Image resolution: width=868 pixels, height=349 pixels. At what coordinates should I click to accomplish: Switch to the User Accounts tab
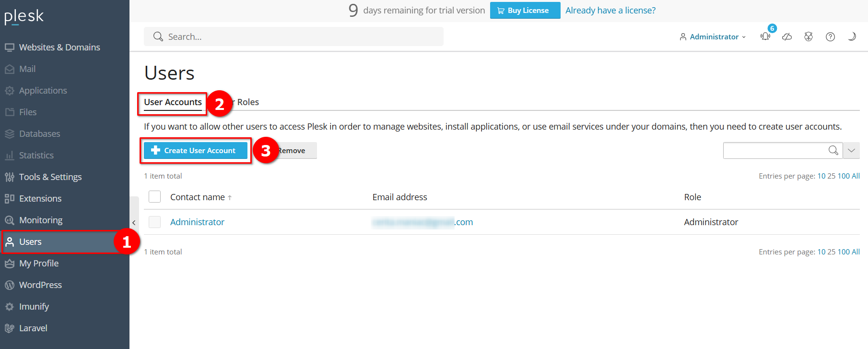pyautogui.click(x=173, y=102)
